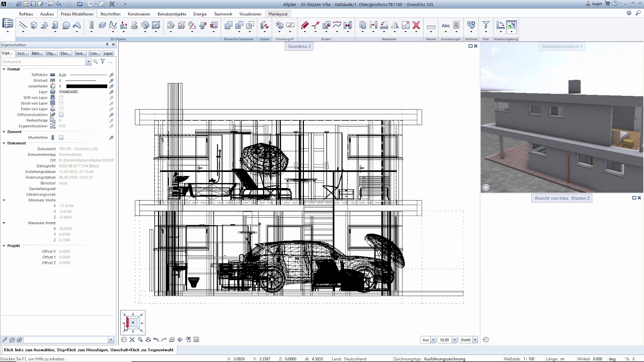Click the save icon in quick access bar
Viewport: 644px width, 362px height.
tap(33, 4)
